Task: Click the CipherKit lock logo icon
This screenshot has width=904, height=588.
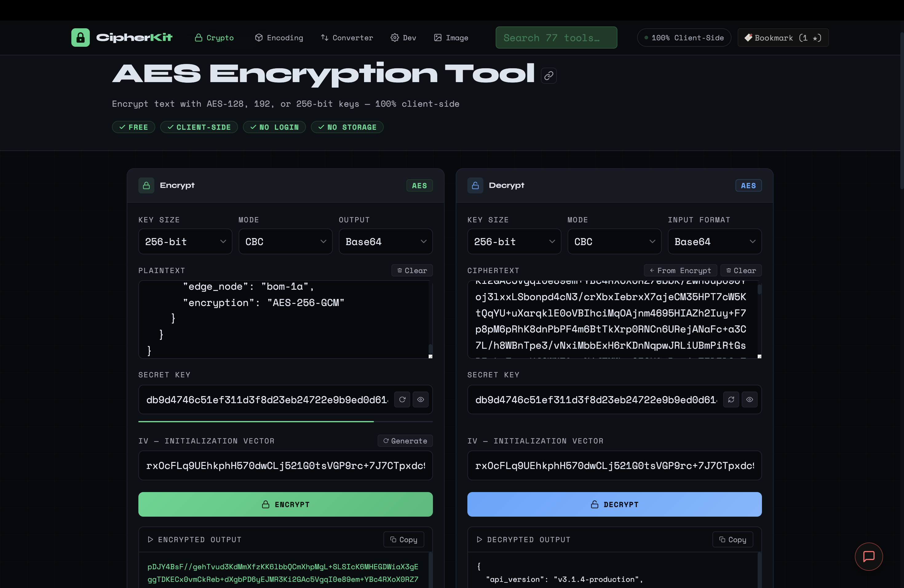Action: (x=80, y=38)
